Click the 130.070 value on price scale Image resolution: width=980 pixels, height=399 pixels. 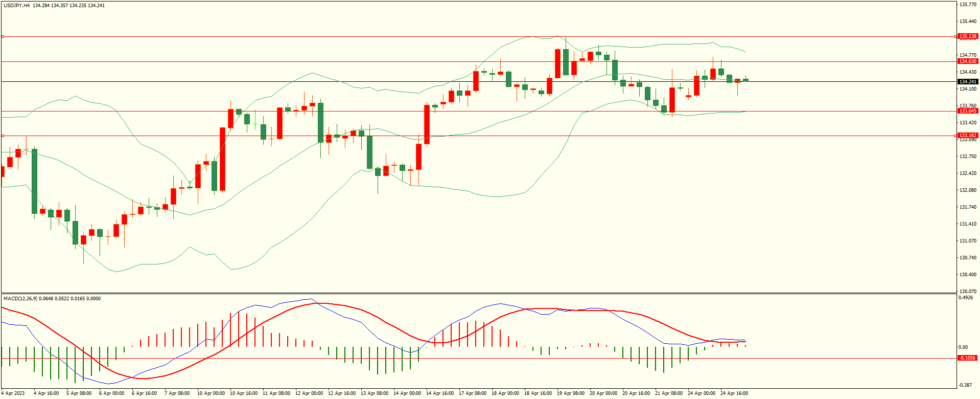(968, 291)
